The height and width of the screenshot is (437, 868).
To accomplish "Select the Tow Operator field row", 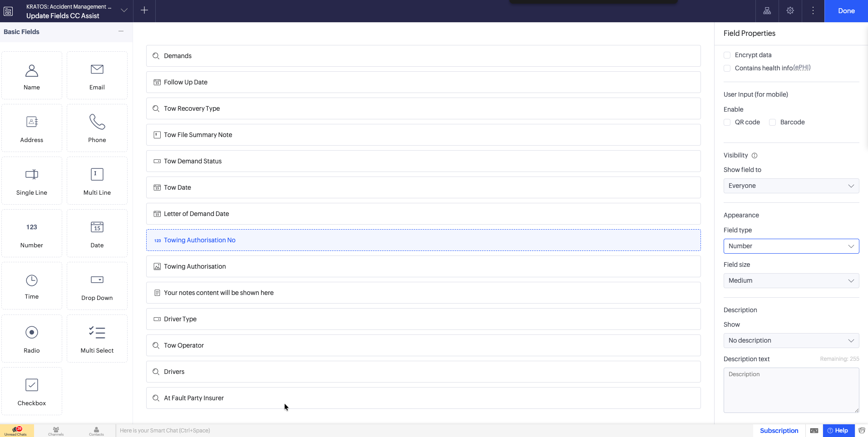I will pos(424,345).
